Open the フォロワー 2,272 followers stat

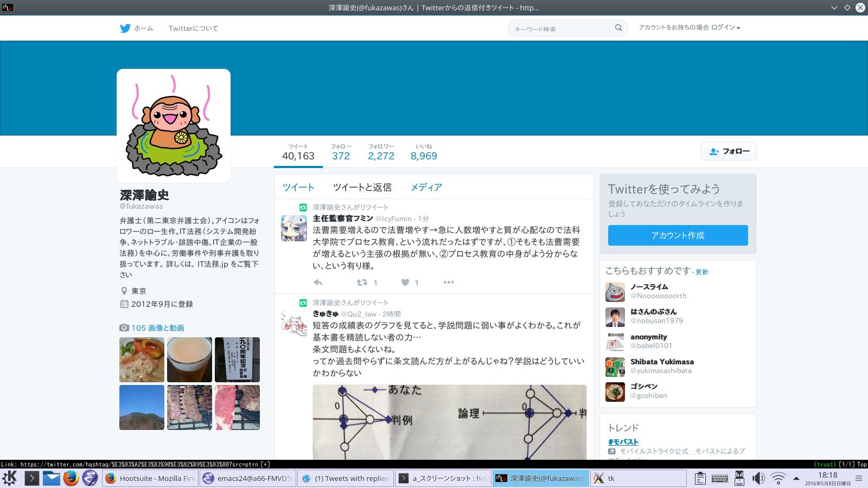click(x=381, y=152)
